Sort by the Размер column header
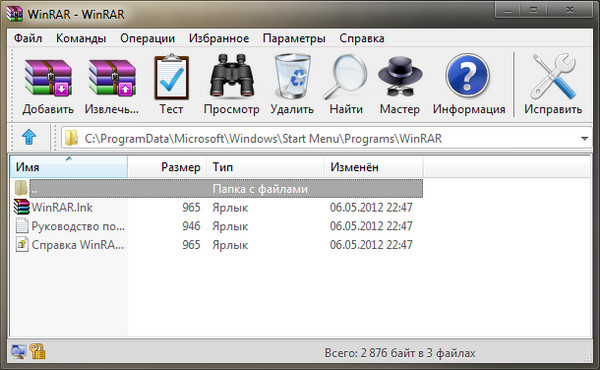 point(167,167)
